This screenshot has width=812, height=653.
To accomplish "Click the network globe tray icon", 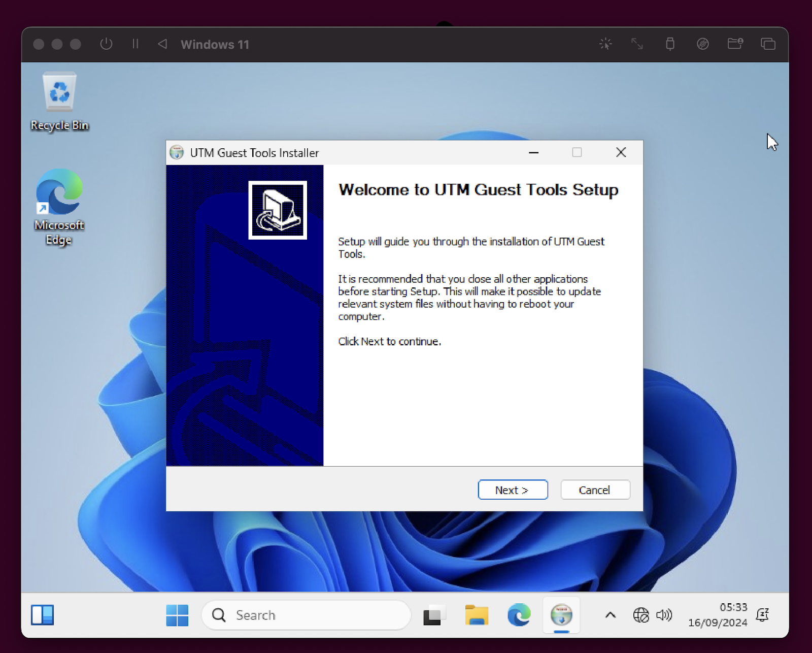I will pyautogui.click(x=641, y=615).
